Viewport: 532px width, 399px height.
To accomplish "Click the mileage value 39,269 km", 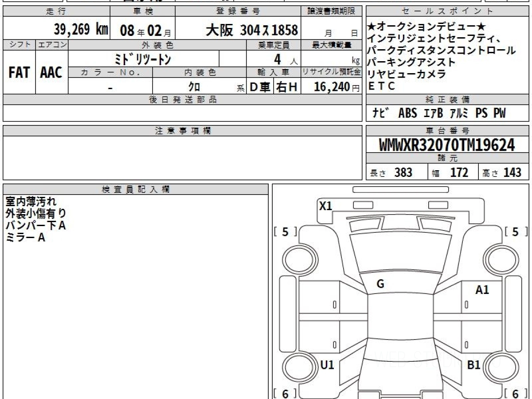I will [x=81, y=30].
